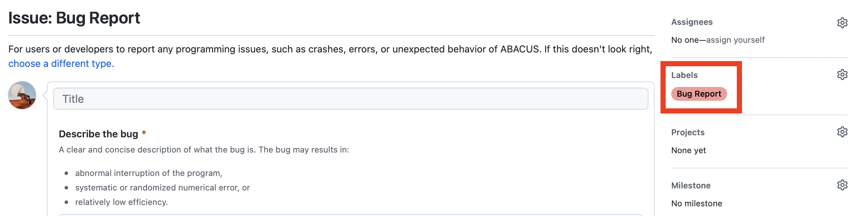Expand the Projects section heading
The image size is (868, 216).
point(688,132)
